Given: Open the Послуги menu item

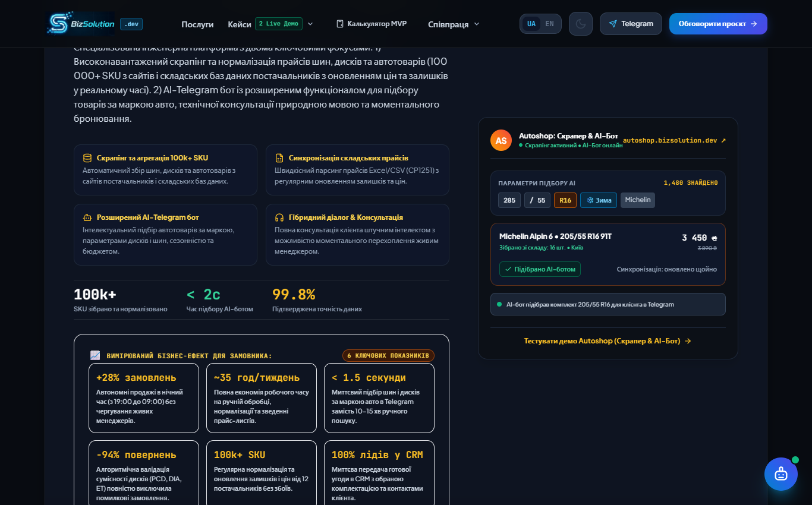Looking at the screenshot, I should click(x=197, y=24).
